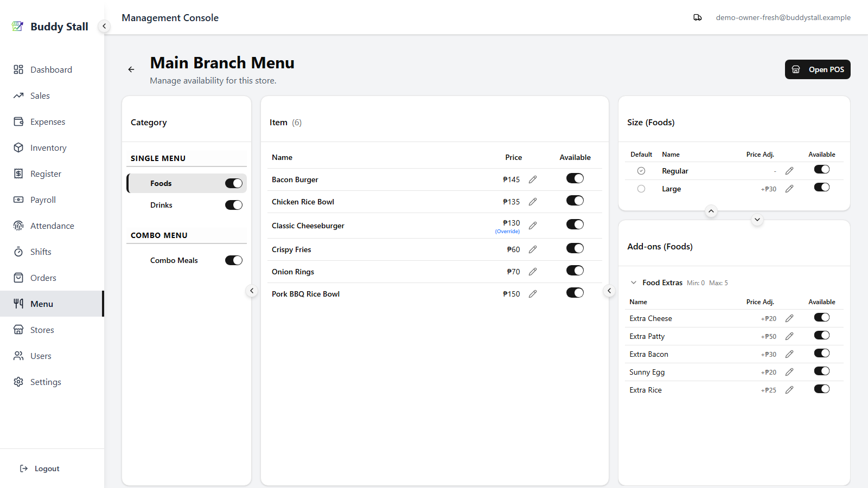Edit the Extra Rice add-on price
868x488 pixels.
pyautogui.click(x=789, y=390)
